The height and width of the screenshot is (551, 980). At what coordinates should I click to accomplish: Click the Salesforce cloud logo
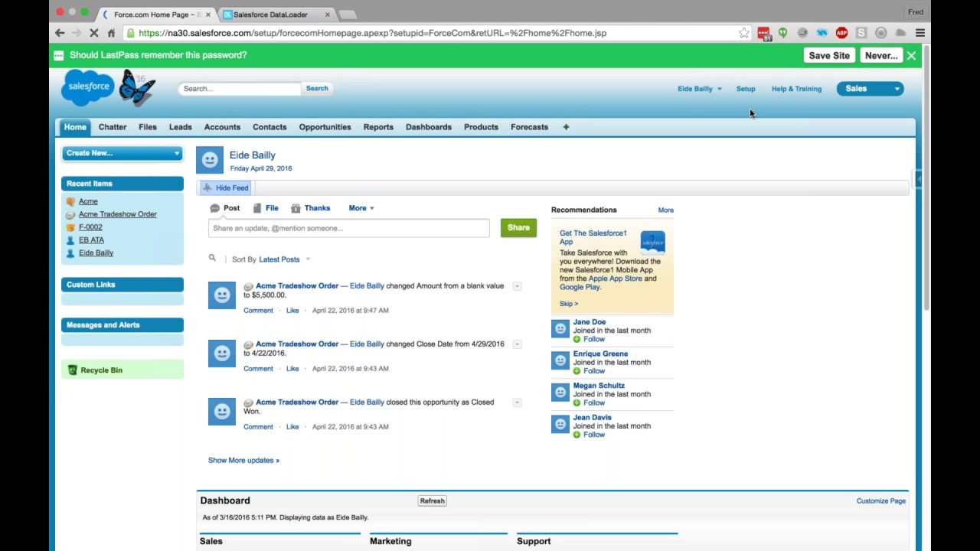pyautogui.click(x=89, y=87)
